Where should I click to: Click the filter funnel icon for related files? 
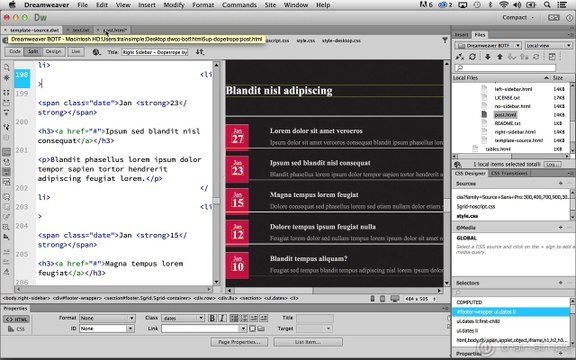click(x=445, y=40)
